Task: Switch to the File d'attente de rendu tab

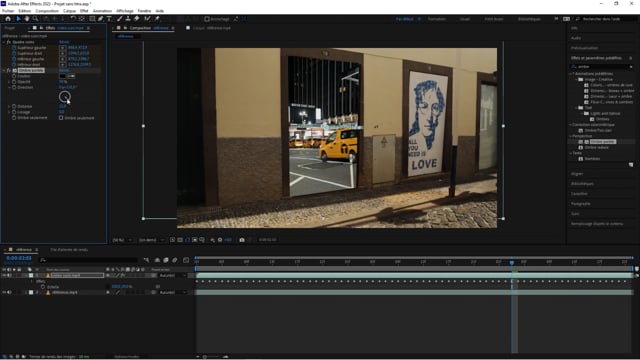Action: point(69,250)
